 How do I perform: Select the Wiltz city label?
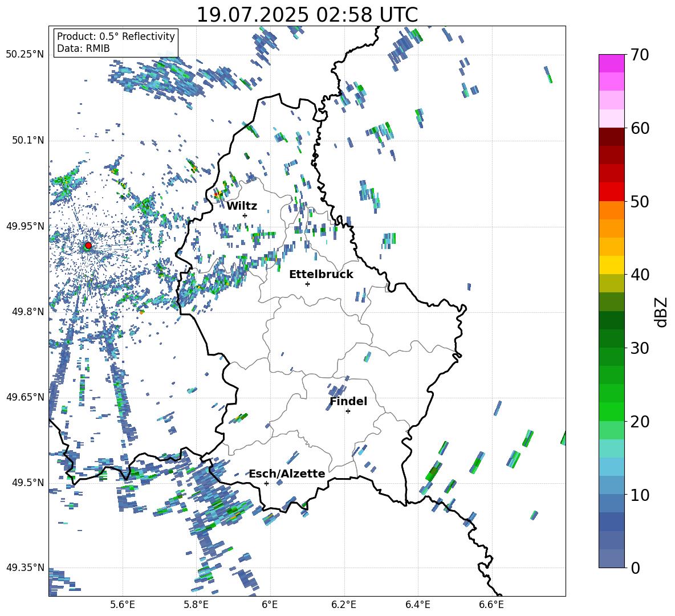click(242, 206)
